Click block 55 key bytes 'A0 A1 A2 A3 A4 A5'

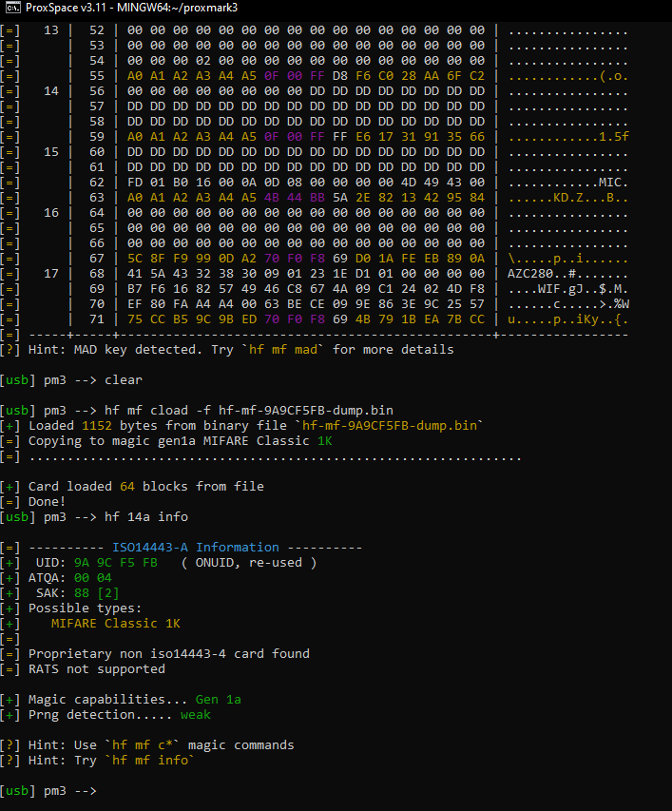[x=192, y=76]
